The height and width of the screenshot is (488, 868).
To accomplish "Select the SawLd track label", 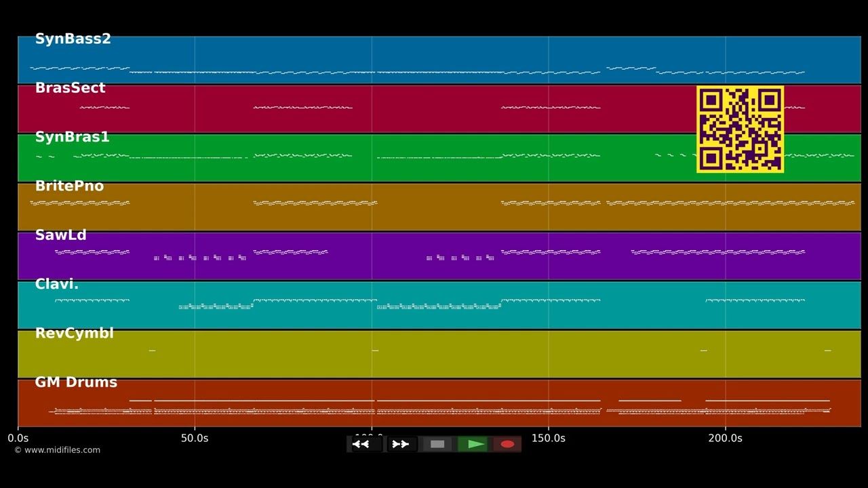I will [x=60, y=236].
